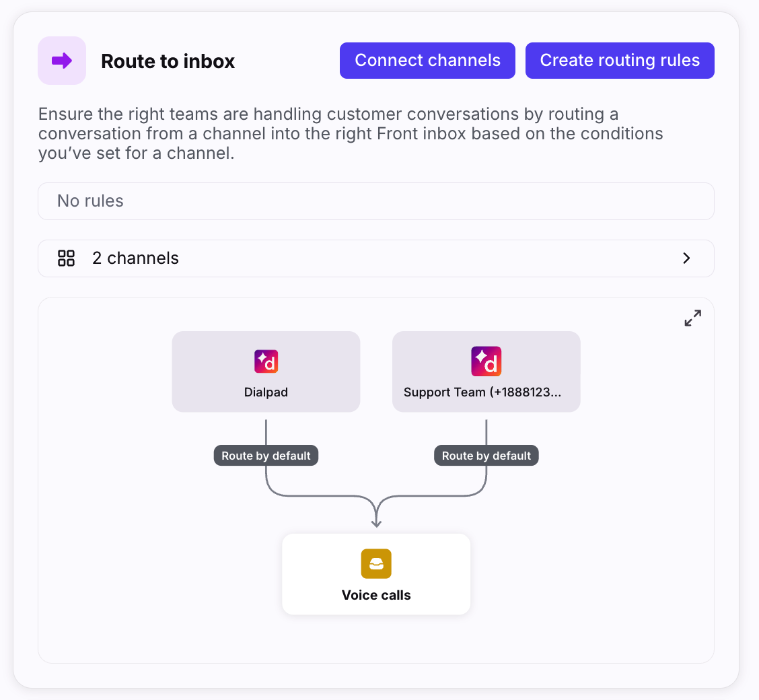Select the Support Team channel name label

[482, 392]
